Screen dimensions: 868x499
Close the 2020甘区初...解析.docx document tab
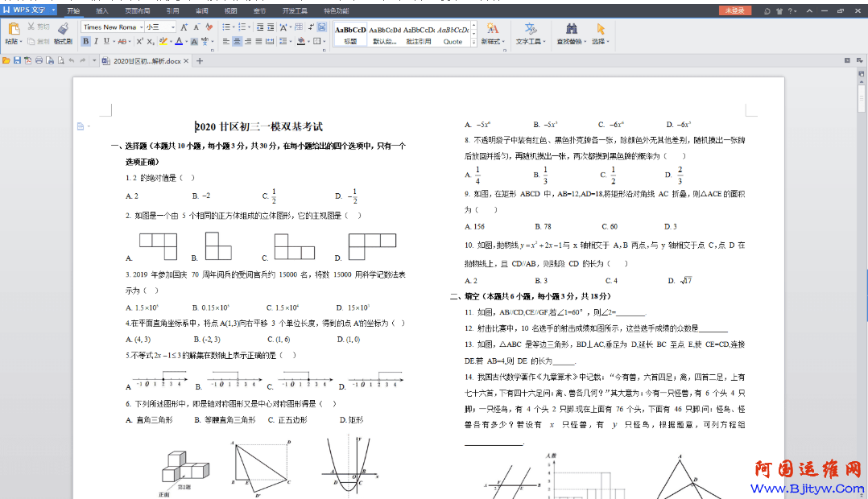coord(186,60)
